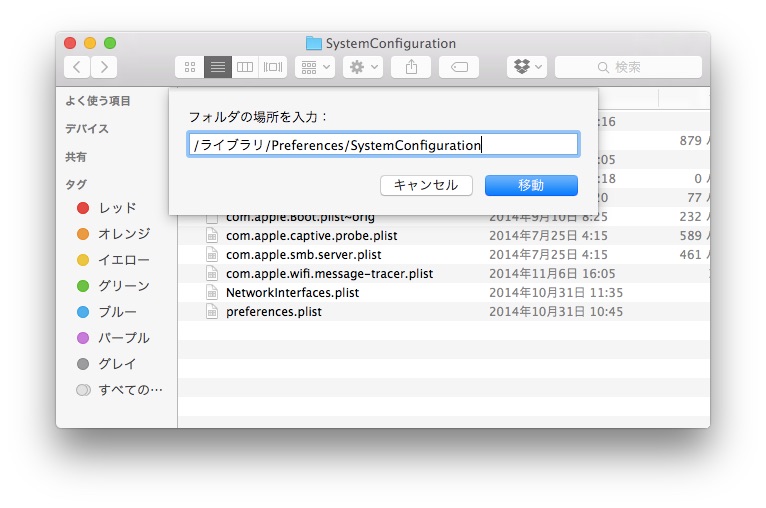The image size is (766, 508).
Task: Click the タグ sidebar heading
Action: 76,185
